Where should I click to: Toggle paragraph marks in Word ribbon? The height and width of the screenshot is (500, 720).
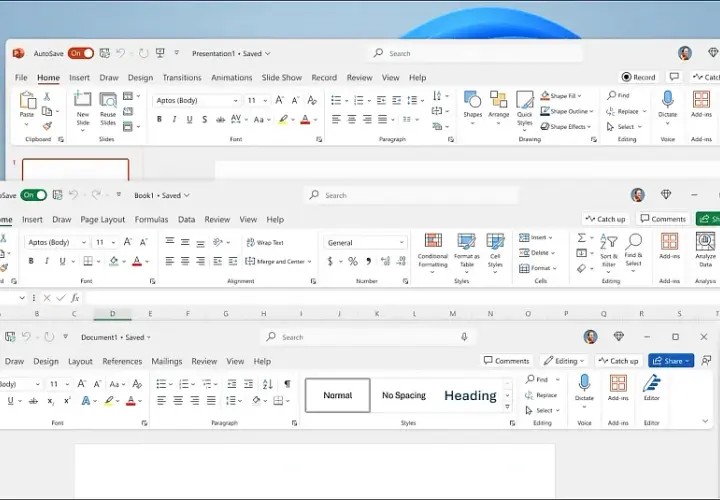(287, 384)
